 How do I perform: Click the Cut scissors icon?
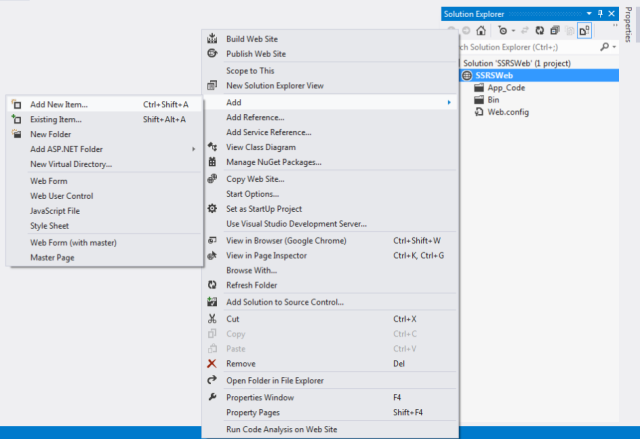coord(212,319)
